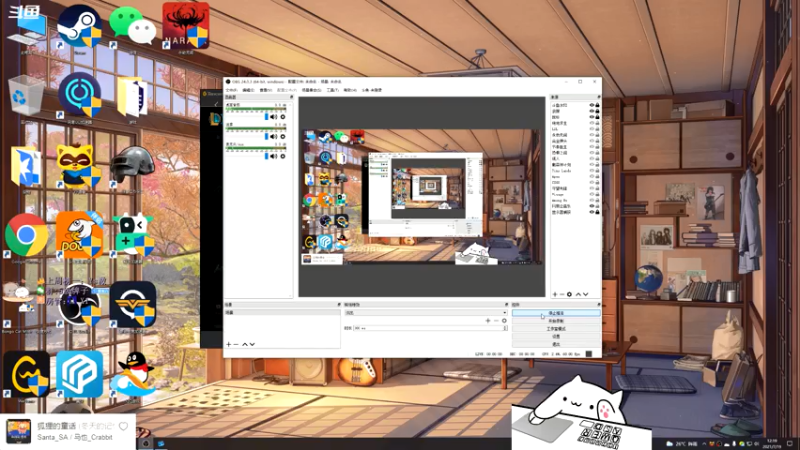Move selected scene up
The image size is (800, 450).
click(x=244, y=344)
